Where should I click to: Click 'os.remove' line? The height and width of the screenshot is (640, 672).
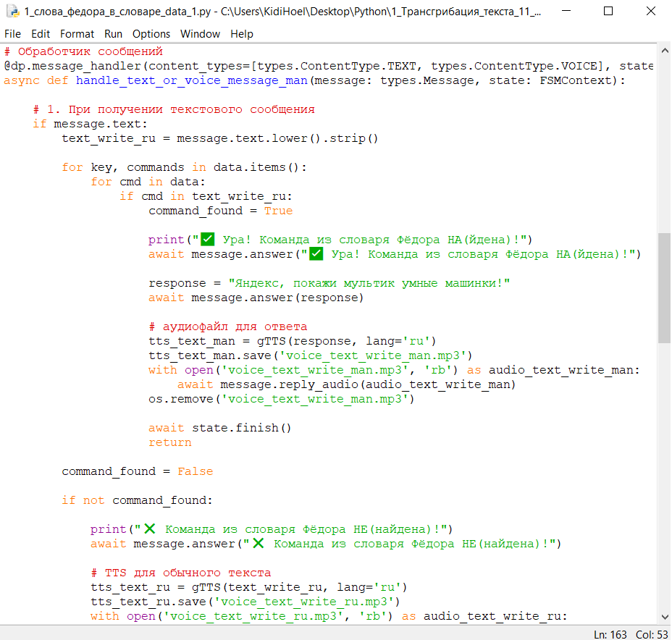(282, 399)
